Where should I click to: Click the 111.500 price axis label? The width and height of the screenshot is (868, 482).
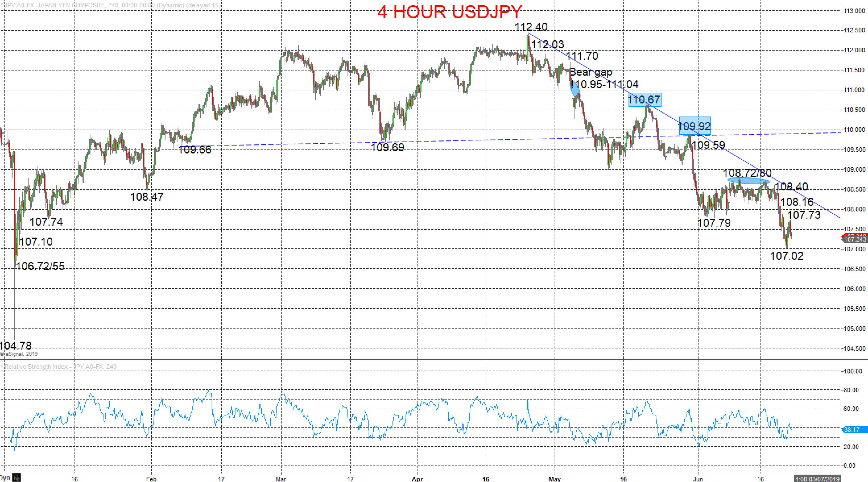pyautogui.click(x=854, y=70)
